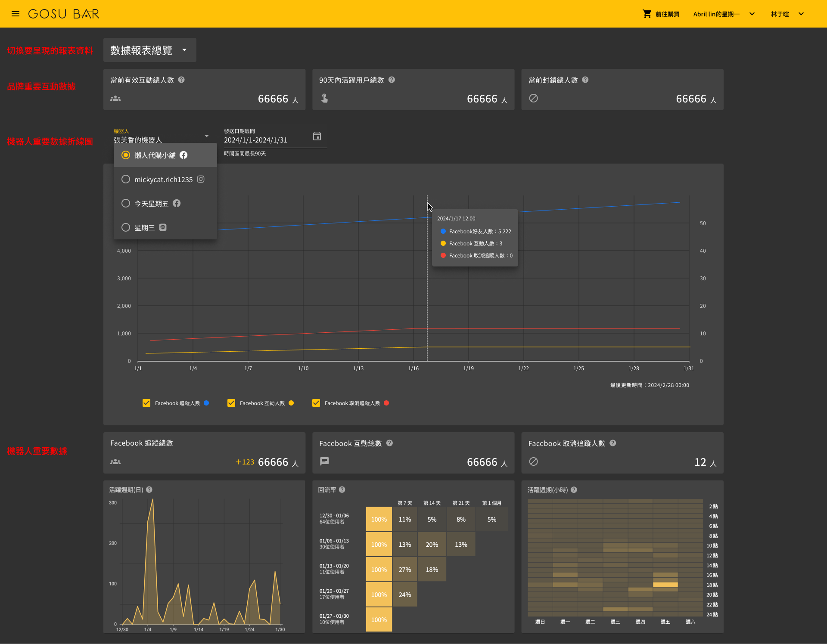Click the 24% cell in 01/20 - 01/27 row
The width and height of the screenshot is (827, 644).
point(405,594)
